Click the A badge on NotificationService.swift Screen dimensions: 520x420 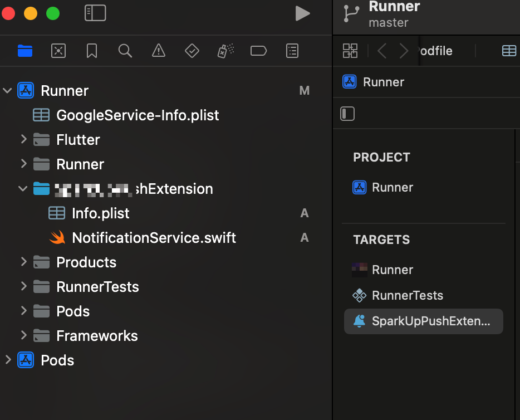[x=305, y=238]
